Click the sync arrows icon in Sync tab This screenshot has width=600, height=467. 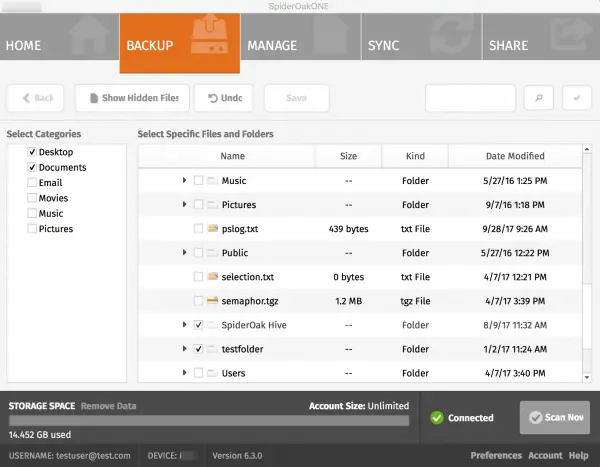pos(450,35)
